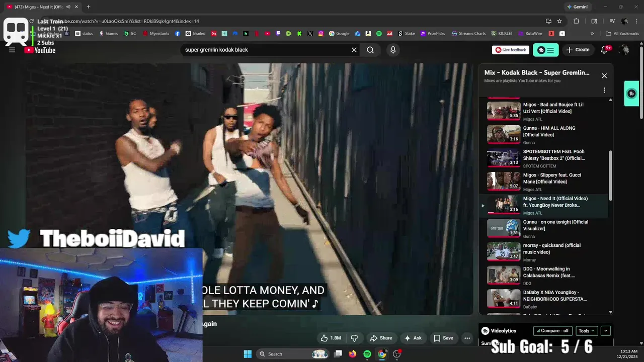Share the video
The height and width of the screenshot is (362, 644).
[381, 338]
